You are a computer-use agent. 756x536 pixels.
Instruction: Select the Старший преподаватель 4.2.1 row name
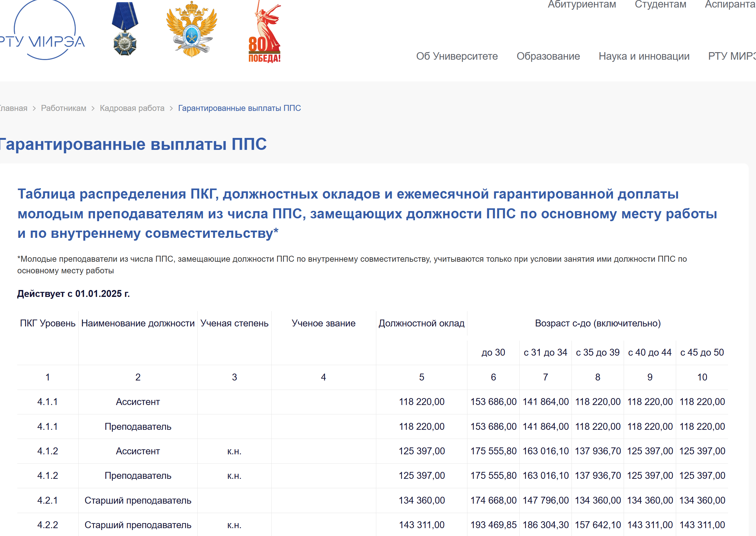click(x=138, y=500)
